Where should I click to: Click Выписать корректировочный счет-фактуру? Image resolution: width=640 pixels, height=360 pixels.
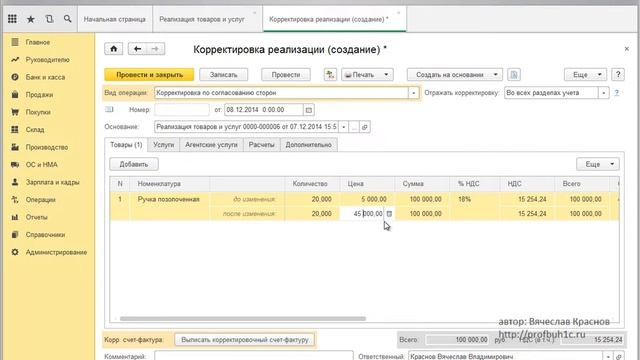(x=245, y=340)
